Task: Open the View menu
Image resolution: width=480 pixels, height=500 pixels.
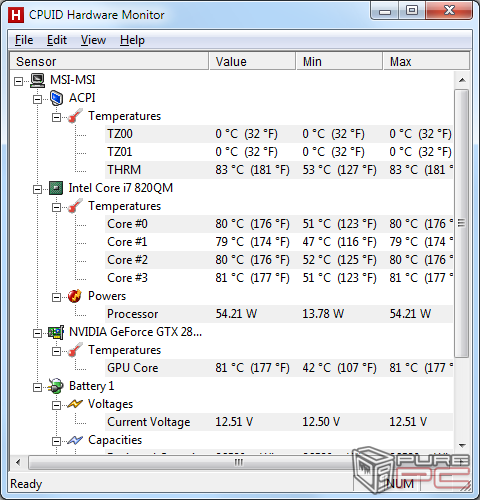Action: pos(93,40)
